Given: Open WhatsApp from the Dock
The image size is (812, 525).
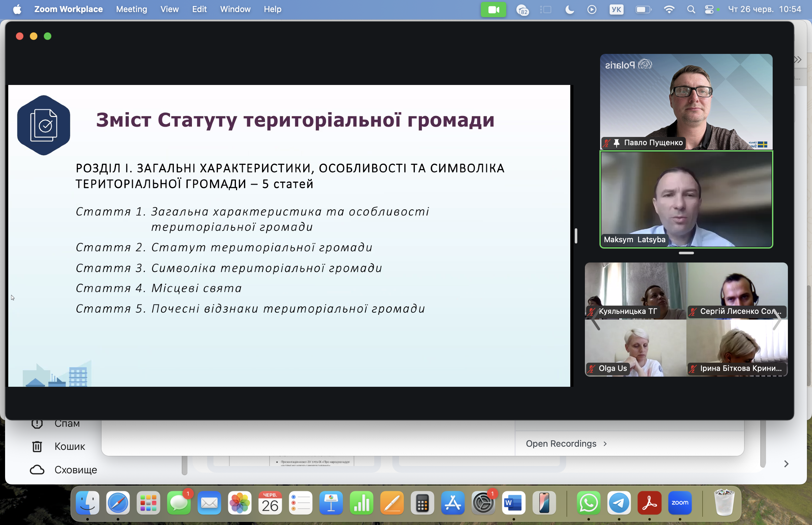Looking at the screenshot, I should [x=589, y=503].
